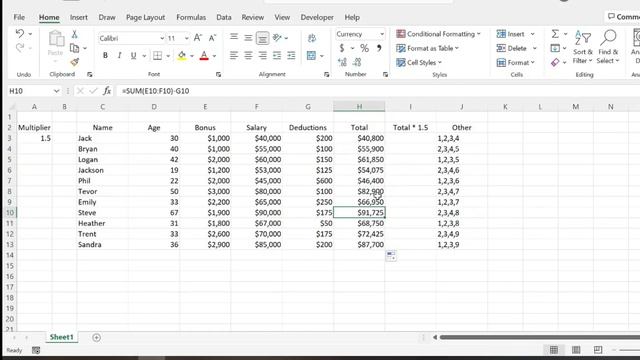Open the Currency number format dropdown
Image resolution: width=640 pixels, height=360 pixels.
pyautogui.click(x=382, y=34)
